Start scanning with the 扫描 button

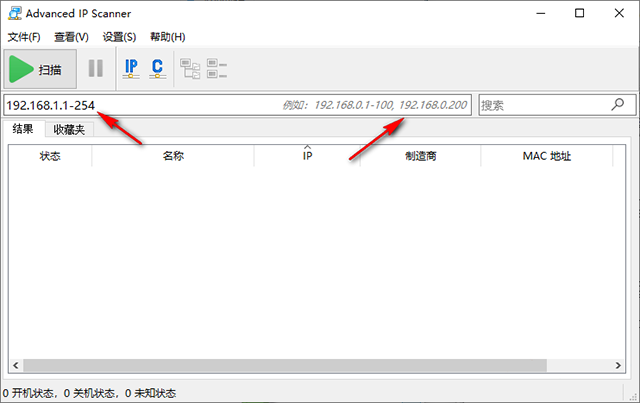pos(38,69)
